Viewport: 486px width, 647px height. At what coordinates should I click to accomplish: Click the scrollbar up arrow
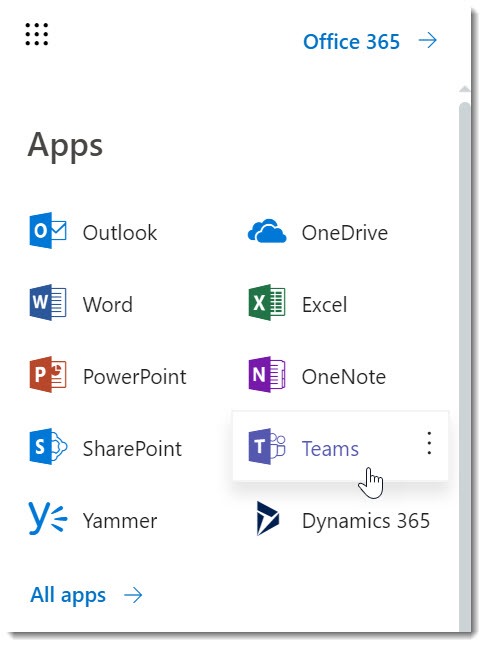(465, 89)
